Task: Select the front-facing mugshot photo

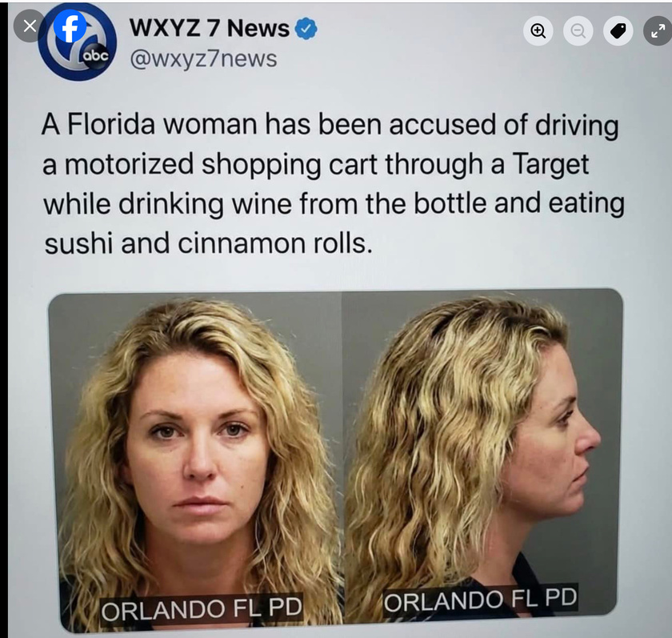Action: [195, 462]
